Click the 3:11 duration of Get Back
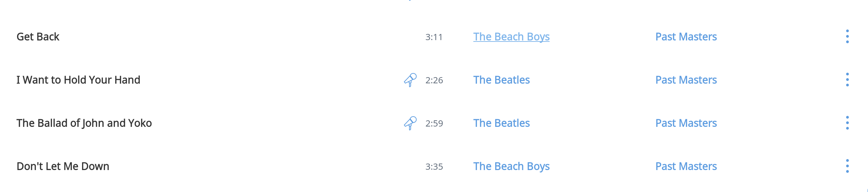 click(x=434, y=37)
